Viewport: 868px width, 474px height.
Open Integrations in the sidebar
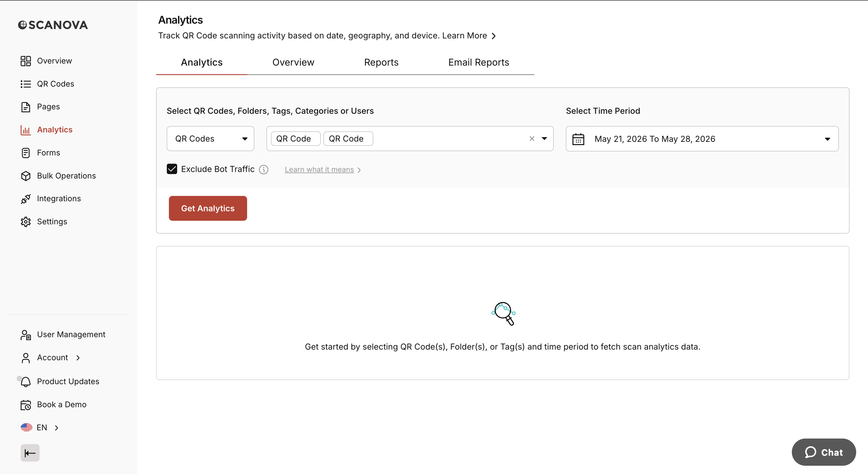(59, 199)
